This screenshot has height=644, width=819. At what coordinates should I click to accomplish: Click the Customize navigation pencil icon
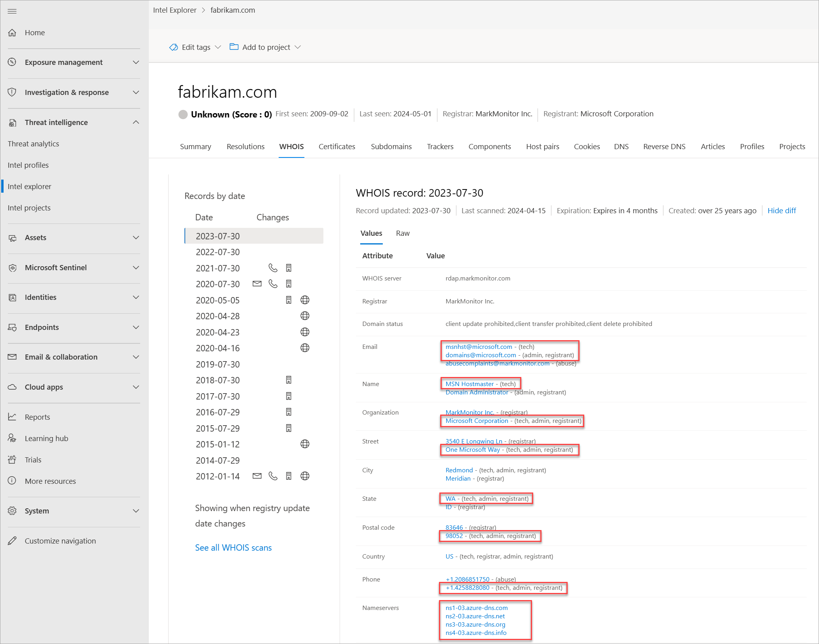(12, 541)
